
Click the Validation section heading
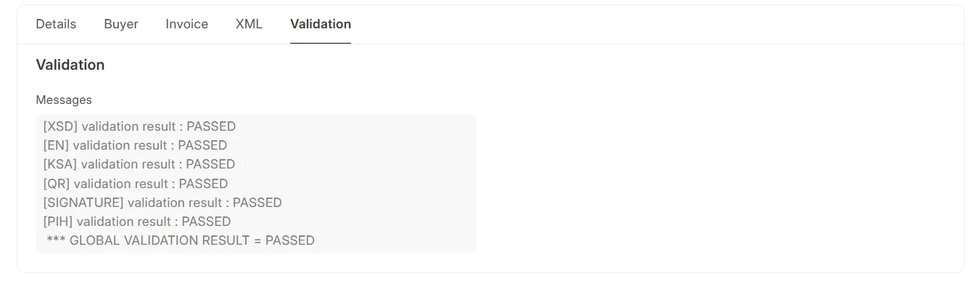point(70,65)
